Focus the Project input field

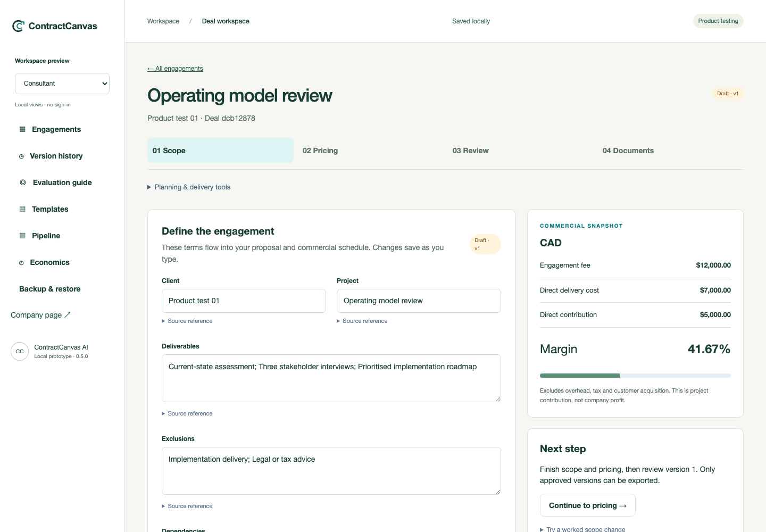click(419, 301)
